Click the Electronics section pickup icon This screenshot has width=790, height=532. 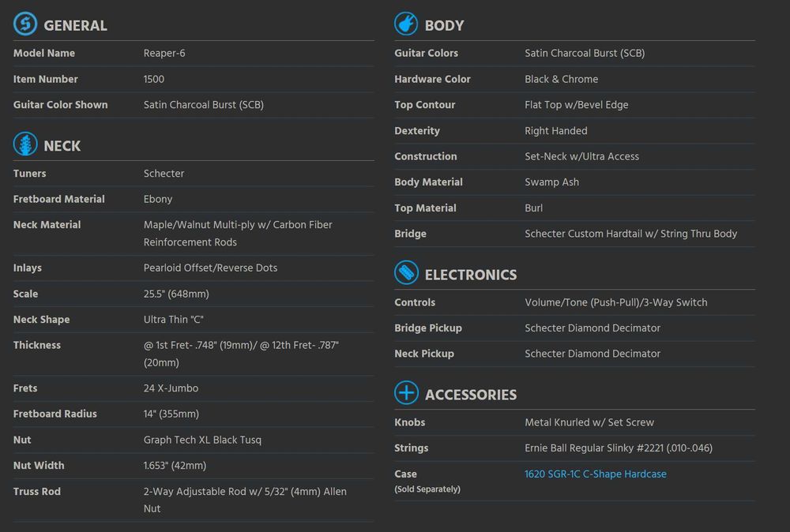406,273
